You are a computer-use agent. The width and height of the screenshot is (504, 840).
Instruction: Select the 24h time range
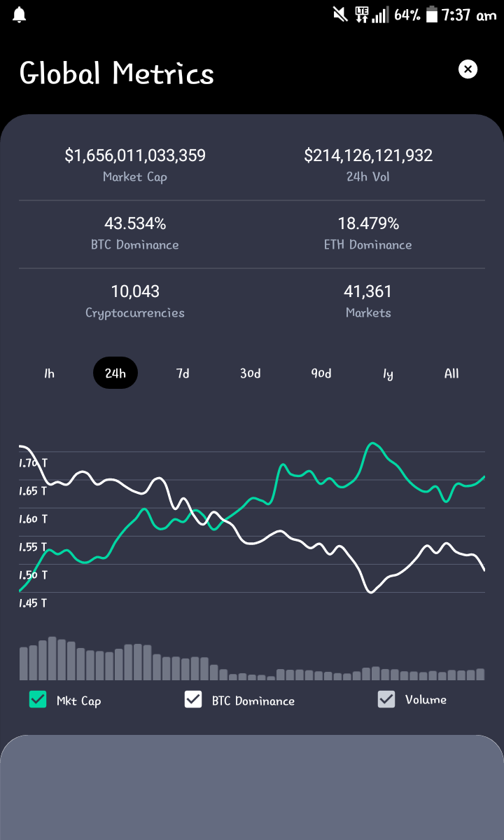click(115, 373)
